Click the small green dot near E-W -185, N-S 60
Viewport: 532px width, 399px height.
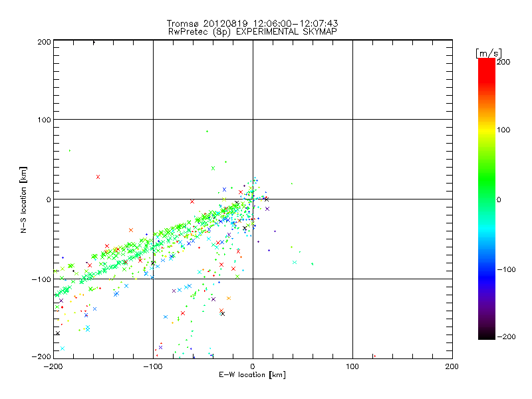[70, 151]
